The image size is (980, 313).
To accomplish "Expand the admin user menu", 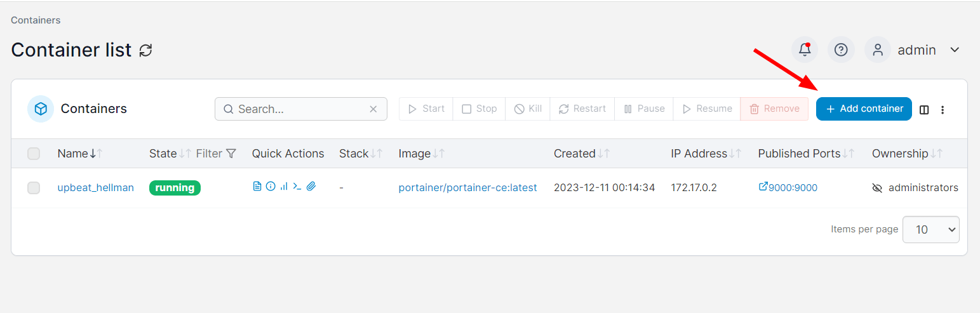I will (x=954, y=50).
